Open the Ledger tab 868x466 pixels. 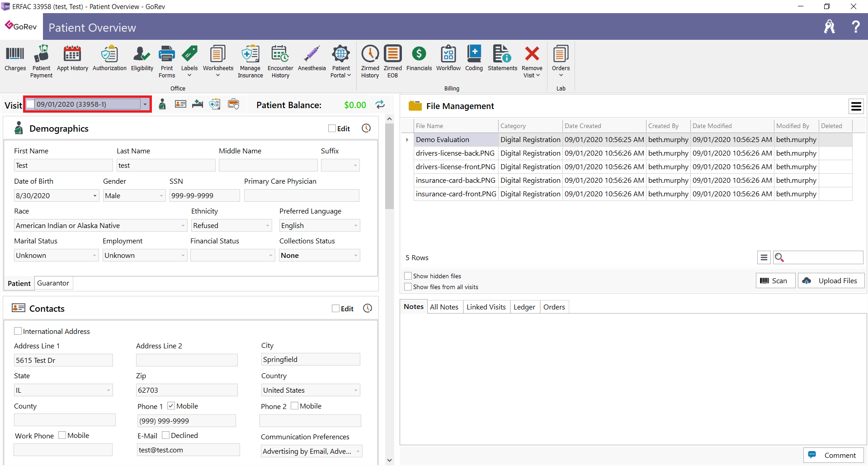(x=524, y=307)
